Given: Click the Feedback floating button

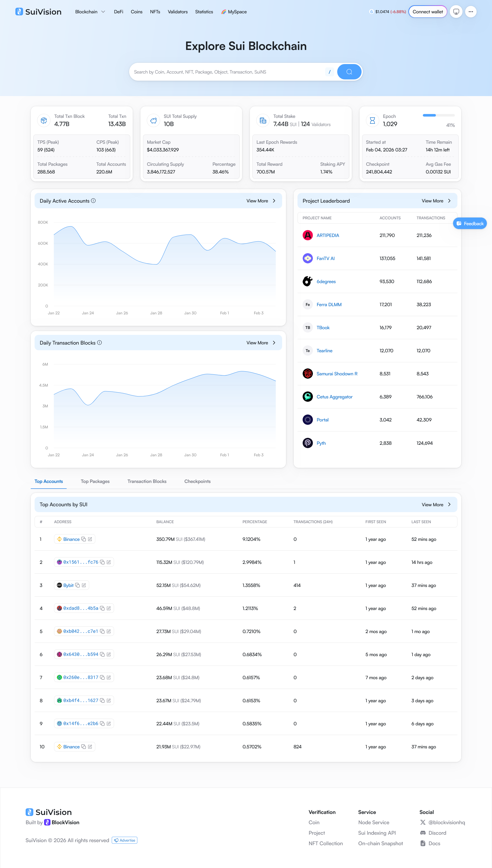Looking at the screenshot, I should coord(470,224).
